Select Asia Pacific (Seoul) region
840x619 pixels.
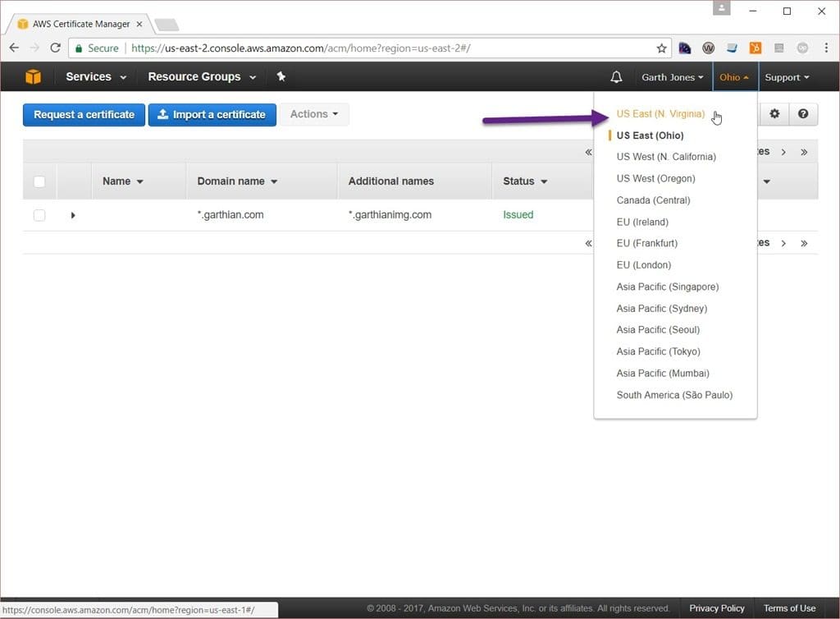point(658,329)
